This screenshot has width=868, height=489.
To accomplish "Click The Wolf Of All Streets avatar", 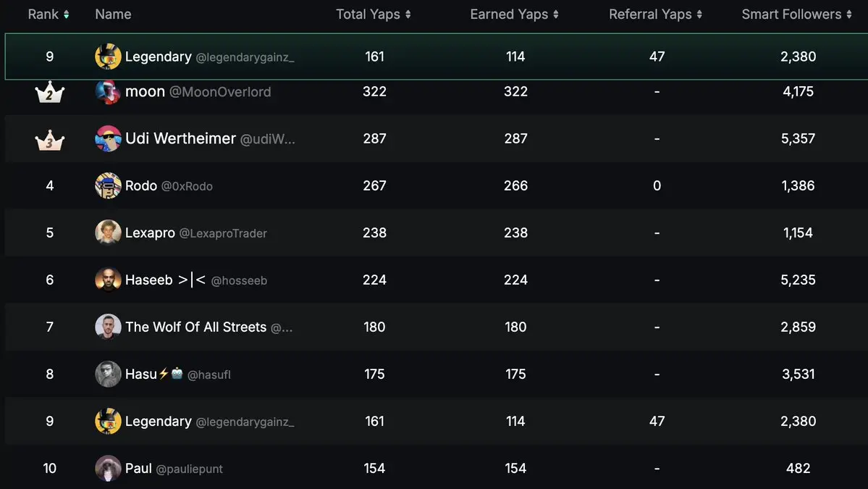I will tap(108, 327).
